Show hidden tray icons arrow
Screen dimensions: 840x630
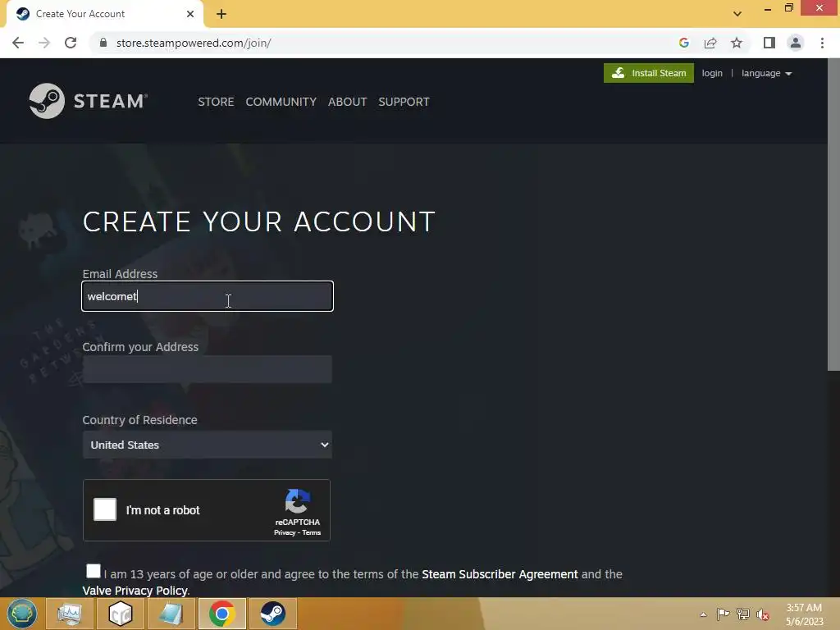[x=703, y=614]
